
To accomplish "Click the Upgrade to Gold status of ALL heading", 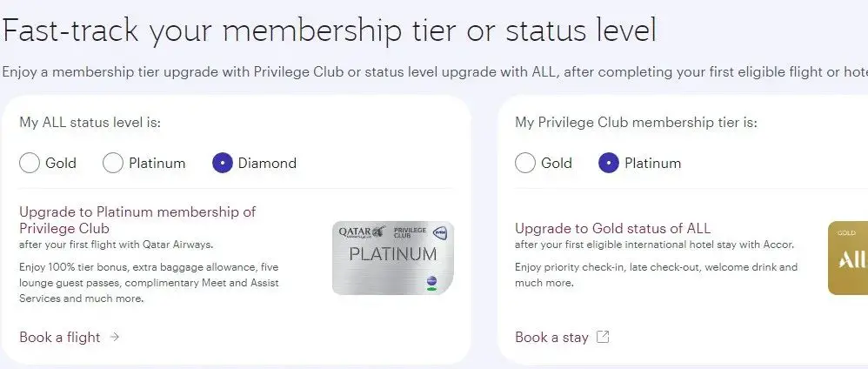I will (x=612, y=228).
